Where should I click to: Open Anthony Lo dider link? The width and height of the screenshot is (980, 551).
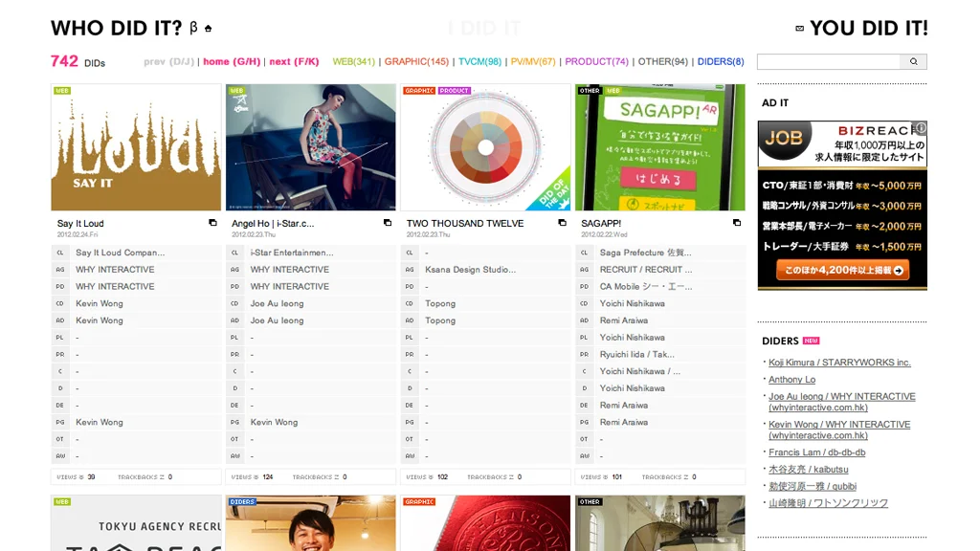tap(791, 379)
